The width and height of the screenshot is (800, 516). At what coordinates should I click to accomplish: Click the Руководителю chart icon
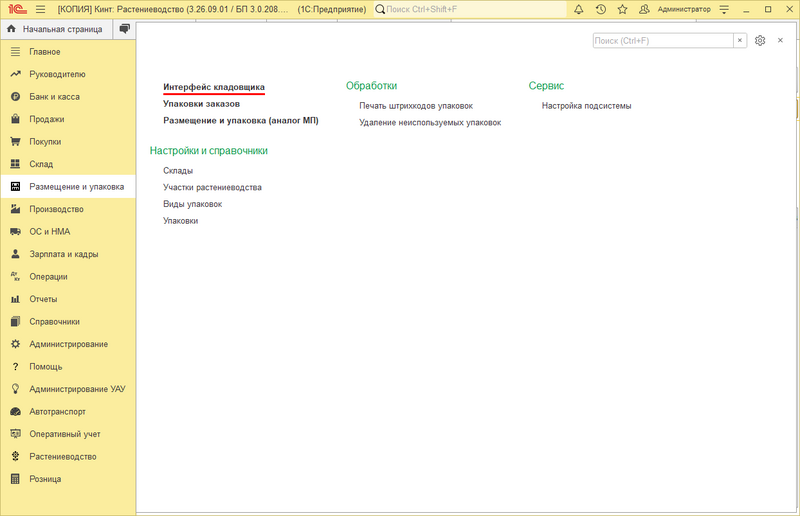15,74
